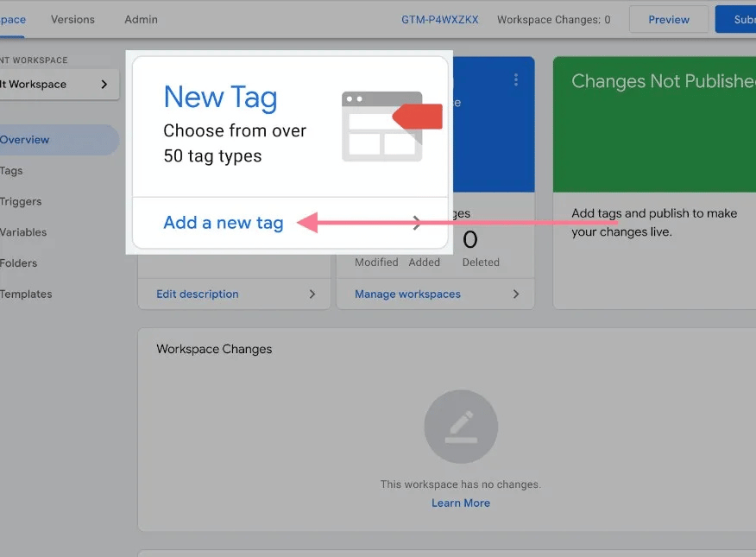Click Manage workspaces link
The height and width of the screenshot is (557, 756).
[407, 294]
